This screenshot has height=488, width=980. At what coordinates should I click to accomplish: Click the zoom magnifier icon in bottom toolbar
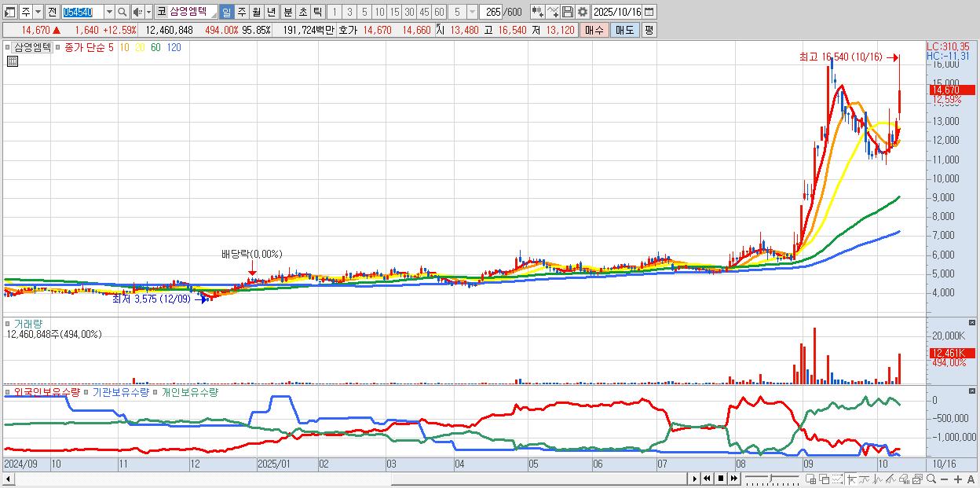[x=931, y=479]
